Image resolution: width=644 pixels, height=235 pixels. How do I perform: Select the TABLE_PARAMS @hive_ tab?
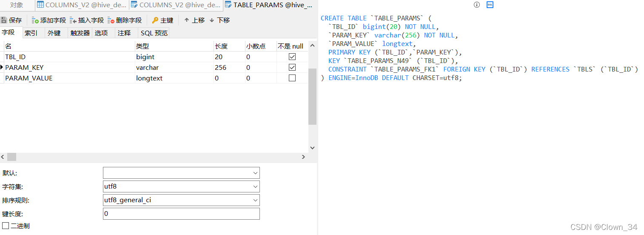pos(268,5)
